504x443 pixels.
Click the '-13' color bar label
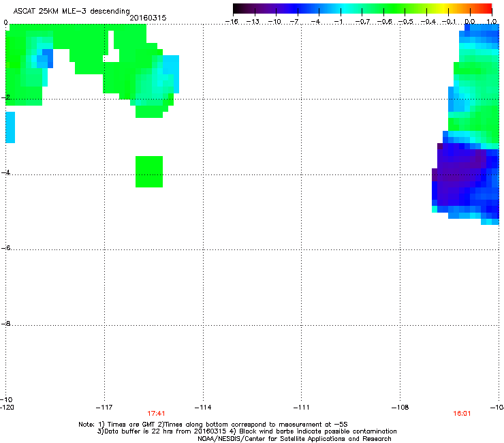point(253,22)
